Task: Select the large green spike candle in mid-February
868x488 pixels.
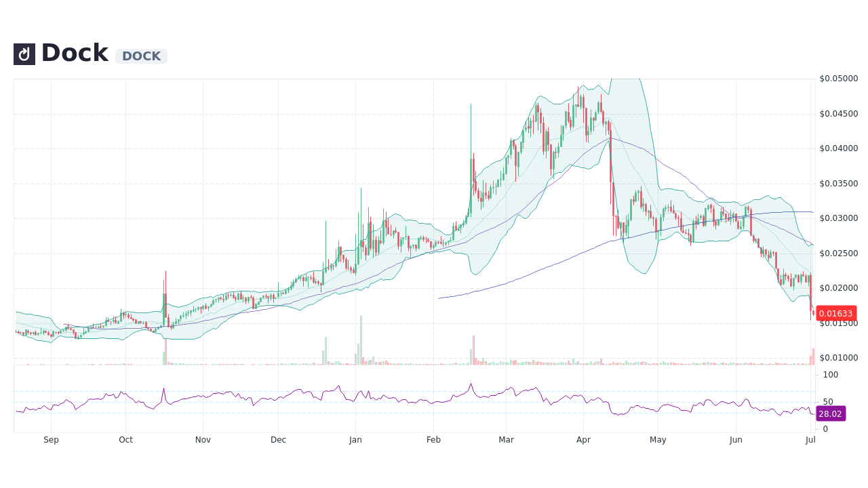Action: (x=470, y=136)
